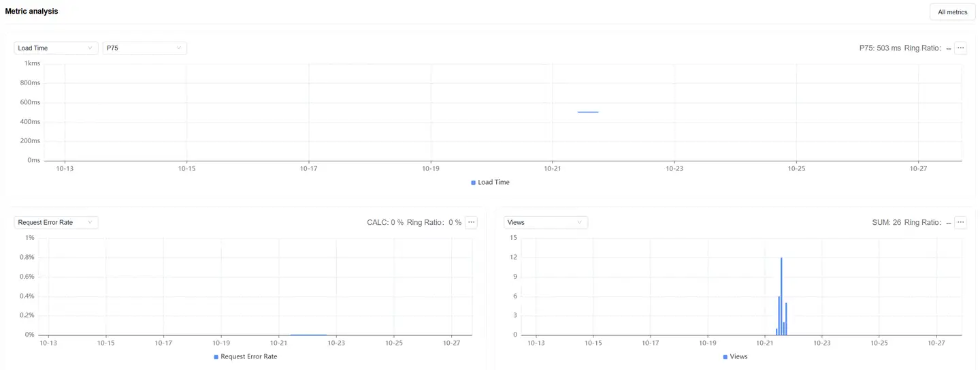Open Request Error Rate chart more options

471,222
